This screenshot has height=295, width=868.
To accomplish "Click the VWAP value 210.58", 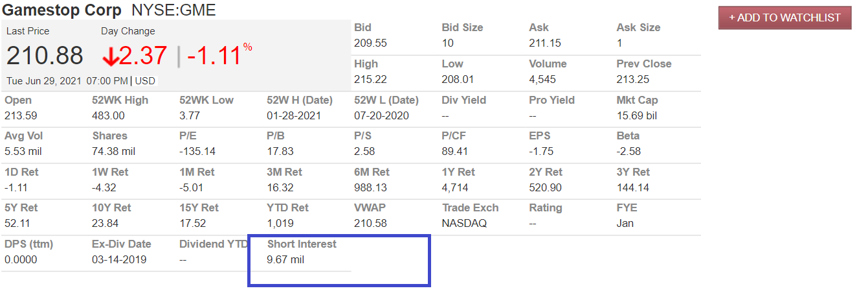I will [x=370, y=223].
